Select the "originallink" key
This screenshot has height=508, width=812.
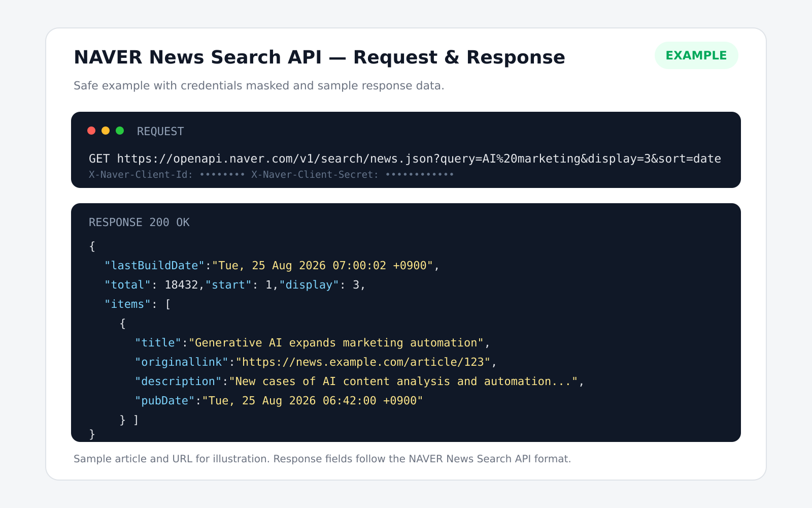pos(182,362)
